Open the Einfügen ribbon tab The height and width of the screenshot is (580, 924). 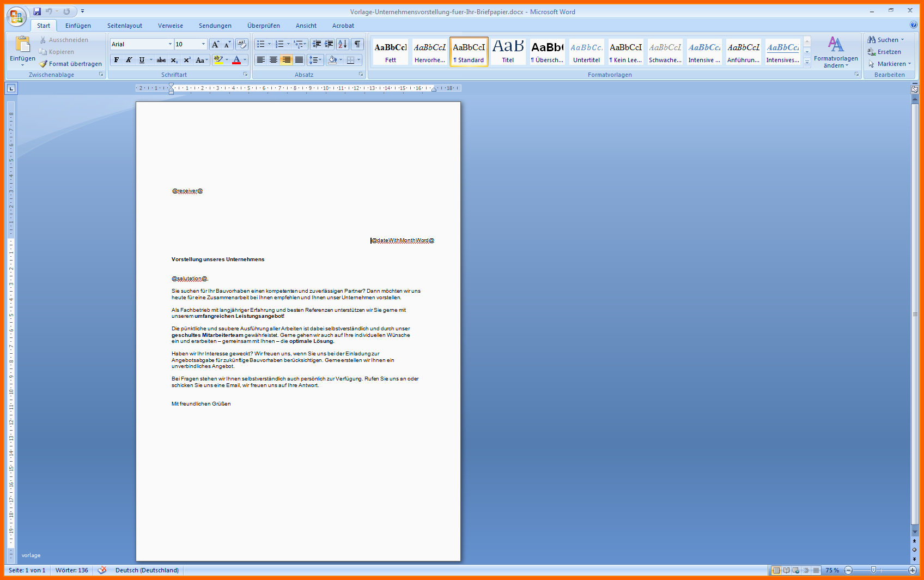78,26
